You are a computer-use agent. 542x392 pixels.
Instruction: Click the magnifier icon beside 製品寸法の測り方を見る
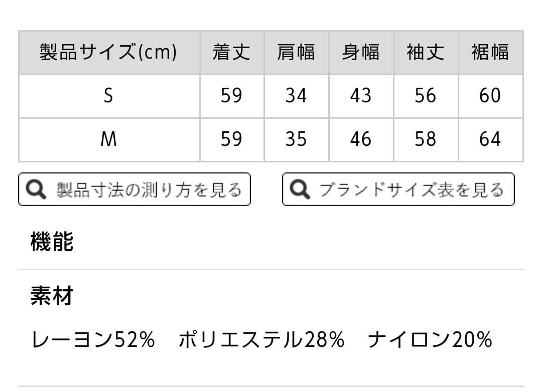(34, 189)
